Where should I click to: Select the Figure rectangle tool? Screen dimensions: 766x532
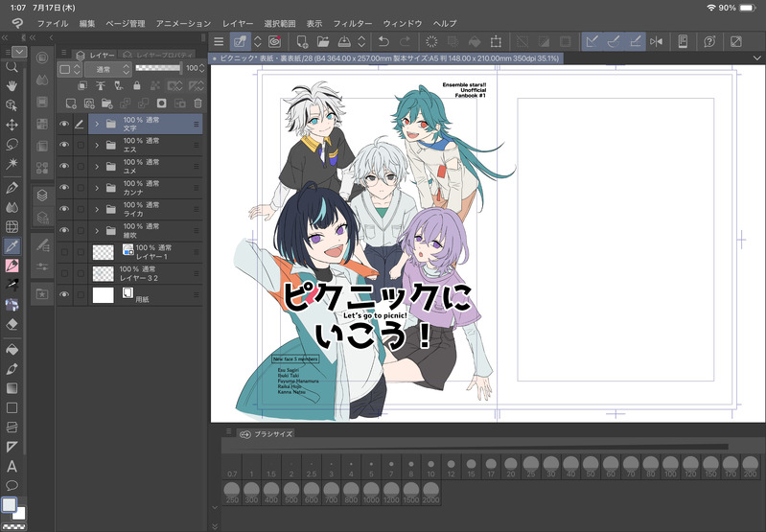pos(12,408)
